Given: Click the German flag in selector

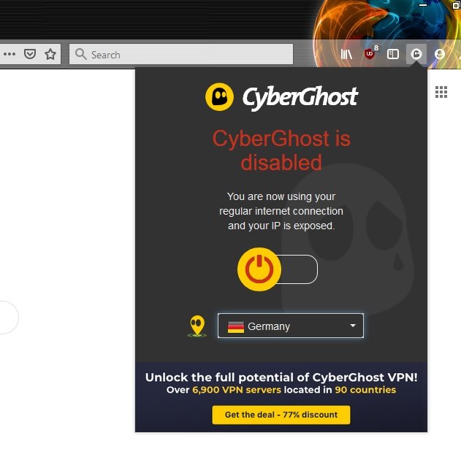Looking at the screenshot, I should 236,327.
